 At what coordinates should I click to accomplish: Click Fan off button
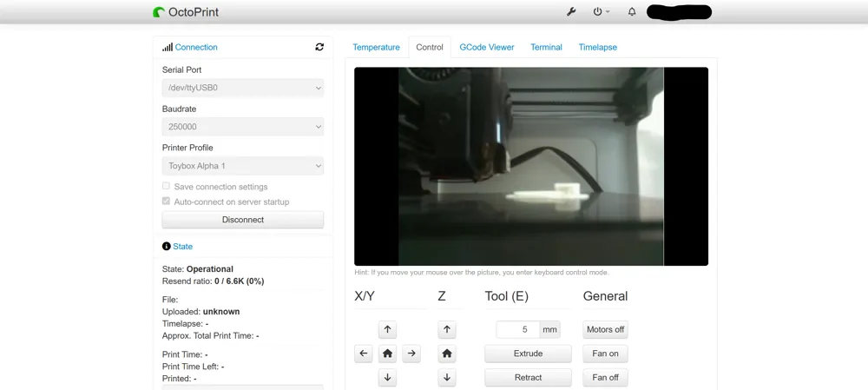(x=605, y=377)
